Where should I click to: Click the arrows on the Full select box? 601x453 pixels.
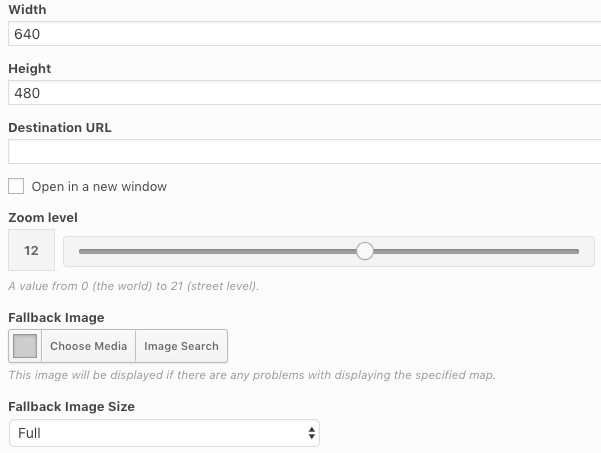[x=312, y=433]
